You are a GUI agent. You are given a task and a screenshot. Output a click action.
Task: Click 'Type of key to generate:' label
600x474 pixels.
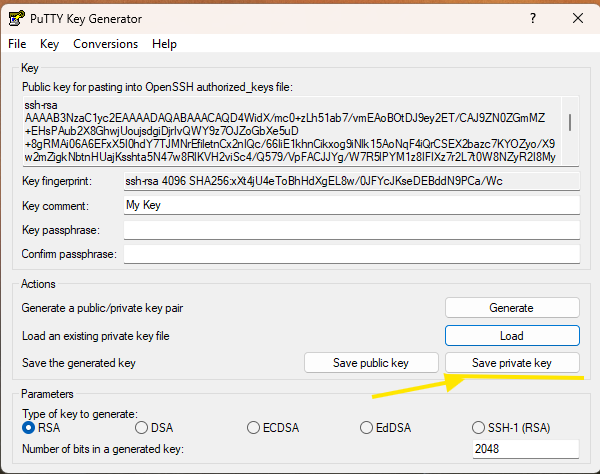click(x=80, y=414)
